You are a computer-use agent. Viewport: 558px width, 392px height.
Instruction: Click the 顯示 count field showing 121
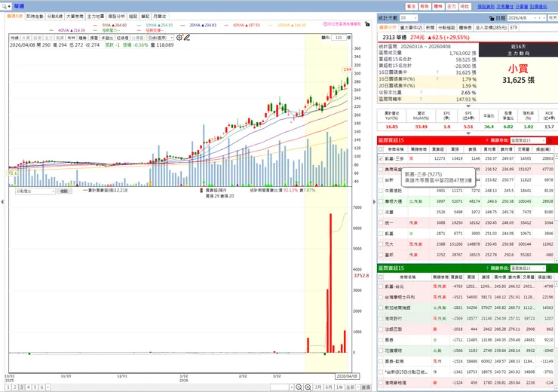coord(338,38)
